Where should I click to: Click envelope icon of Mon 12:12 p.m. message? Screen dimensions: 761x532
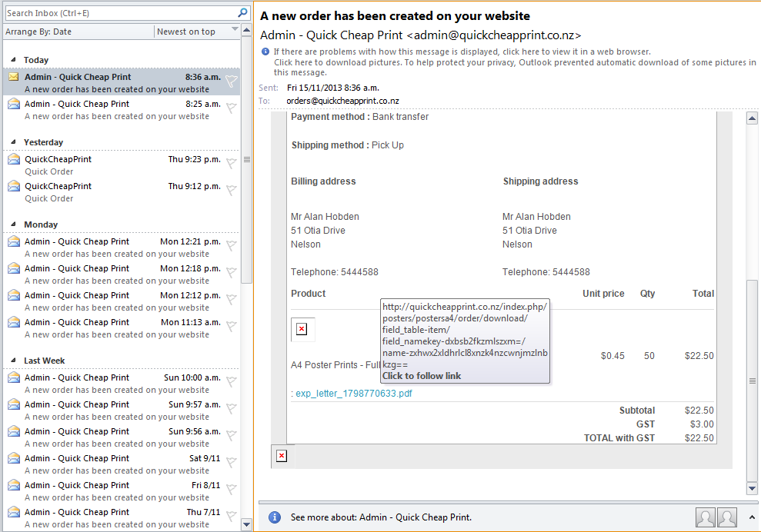click(x=14, y=294)
